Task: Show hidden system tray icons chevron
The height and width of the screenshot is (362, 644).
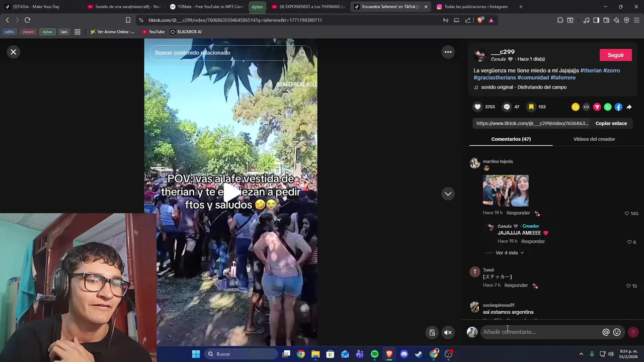Action: click(581, 354)
